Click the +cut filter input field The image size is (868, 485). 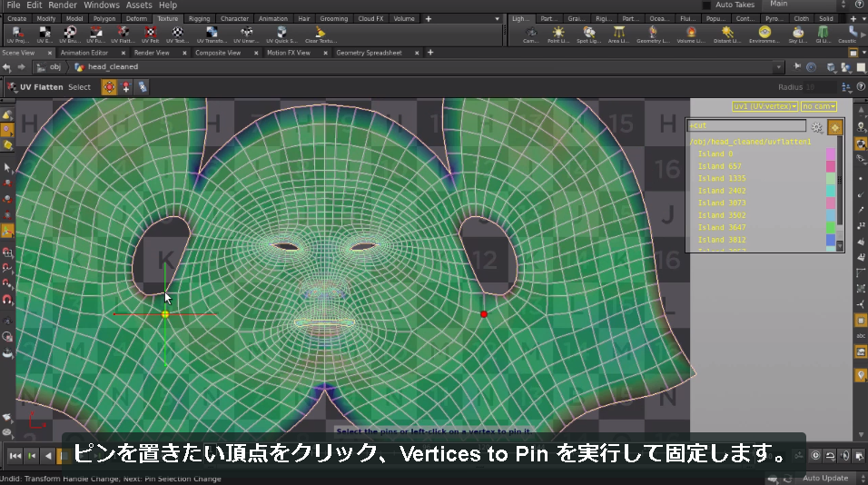(x=746, y=125)
